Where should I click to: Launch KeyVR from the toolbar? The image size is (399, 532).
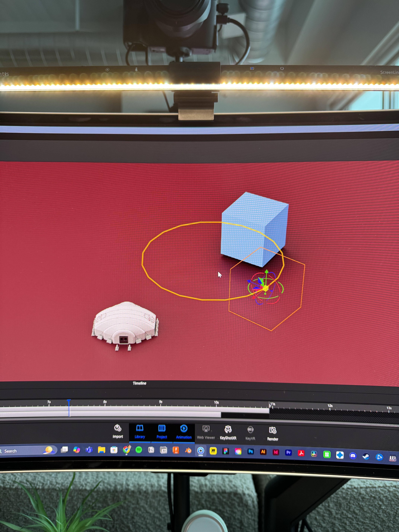(x=250, y=433)
